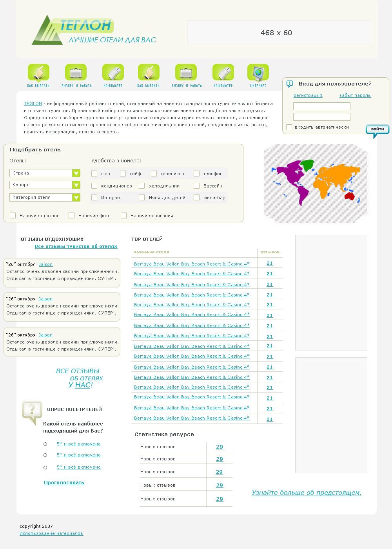Image resolution: width=392 pixels, height=549 pixels.
Task: Check the телевизор checkbox
Action: [x=154, y=174]
